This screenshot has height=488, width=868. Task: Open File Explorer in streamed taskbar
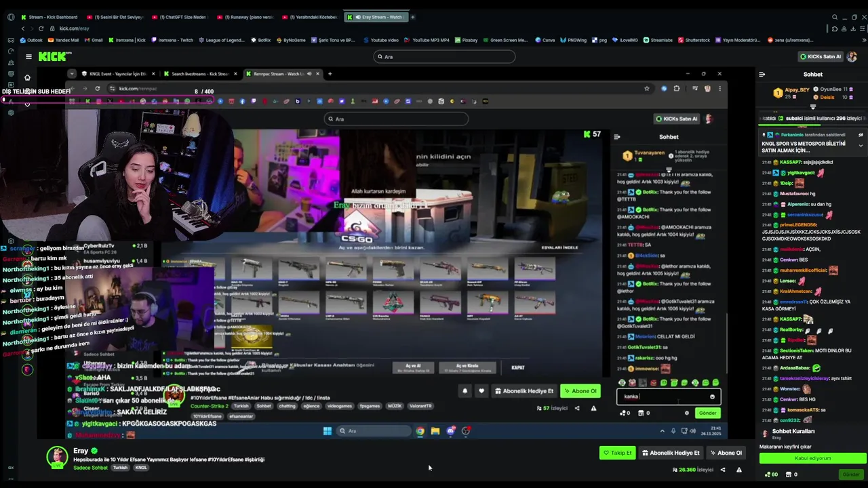point(435,431)
